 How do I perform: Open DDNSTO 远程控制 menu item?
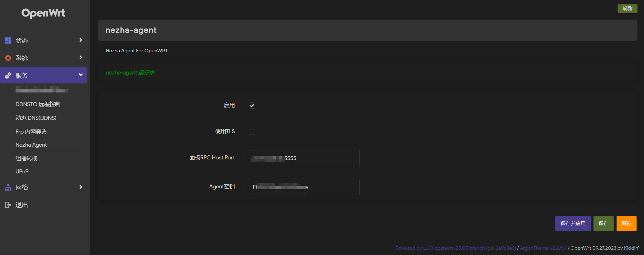click(x=38, y=104)
